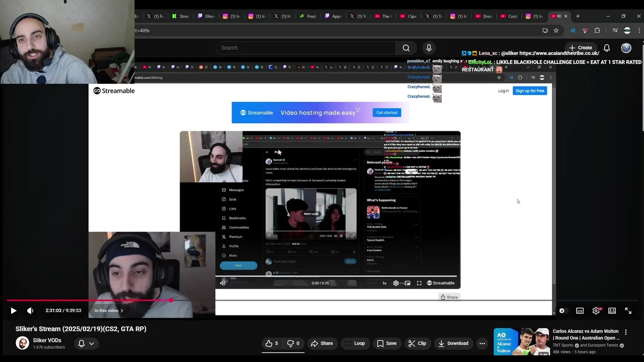Image resolution: width=644 pixels, height=362 pixels.
Task: Open Grok in the Twitter sidebar
Action: pos(229,199)
